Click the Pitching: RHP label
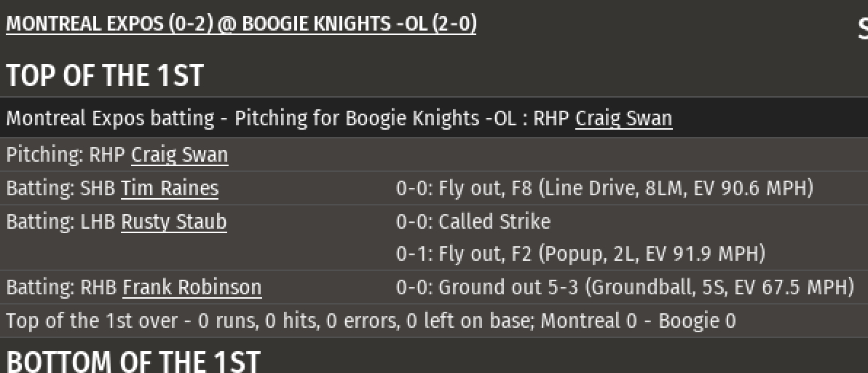 [67, 155]
